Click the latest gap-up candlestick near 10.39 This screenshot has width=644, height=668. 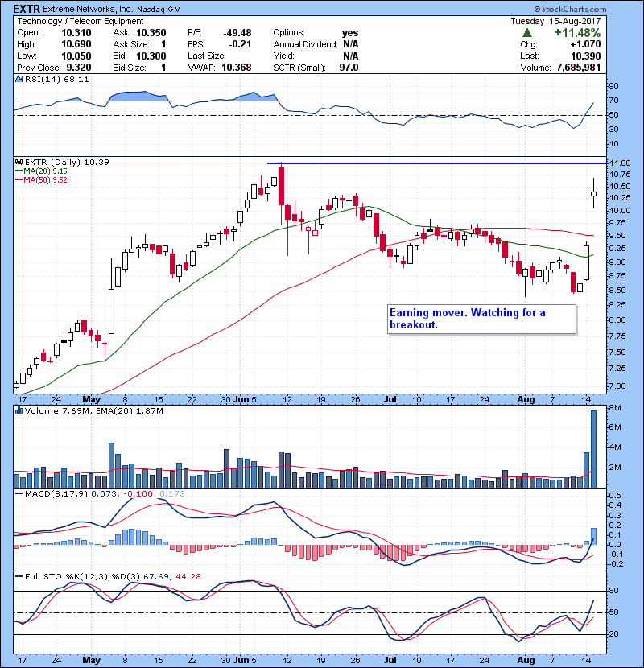click(x=593, y=193)
